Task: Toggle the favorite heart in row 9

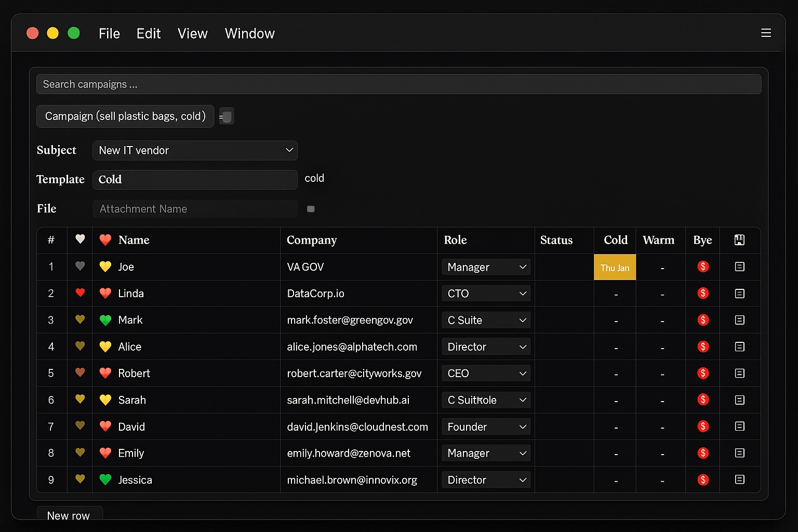Action: point(80,478)
